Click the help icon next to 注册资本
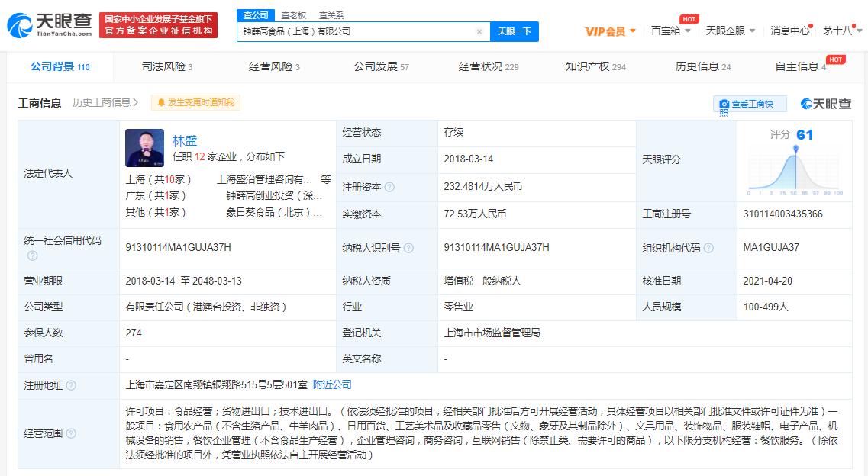868x476 pixels. [x=389, y=187]
